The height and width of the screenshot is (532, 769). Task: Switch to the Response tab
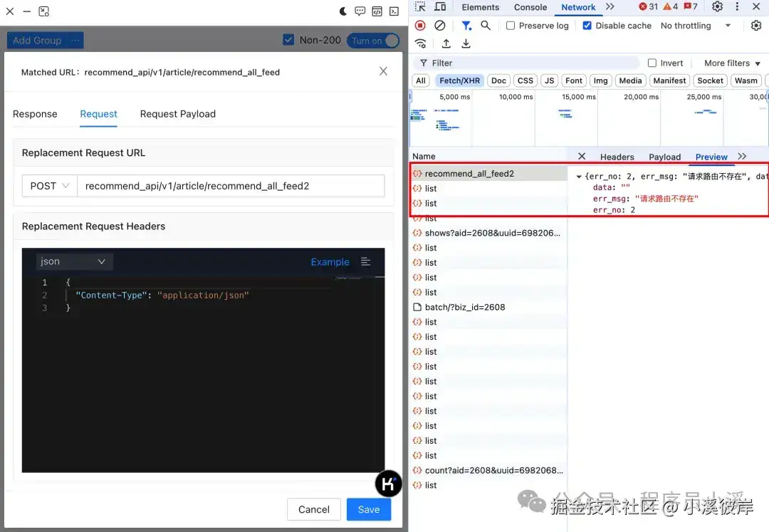35,114
